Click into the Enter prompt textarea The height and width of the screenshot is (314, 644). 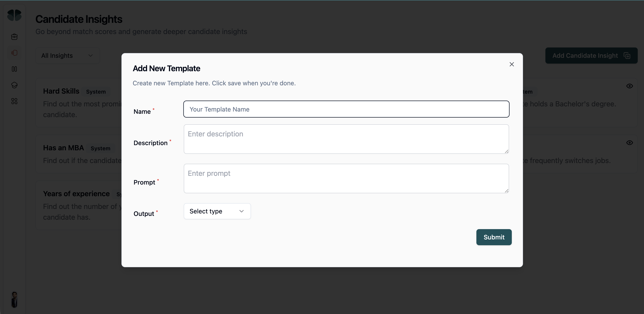tap(346, 178)
